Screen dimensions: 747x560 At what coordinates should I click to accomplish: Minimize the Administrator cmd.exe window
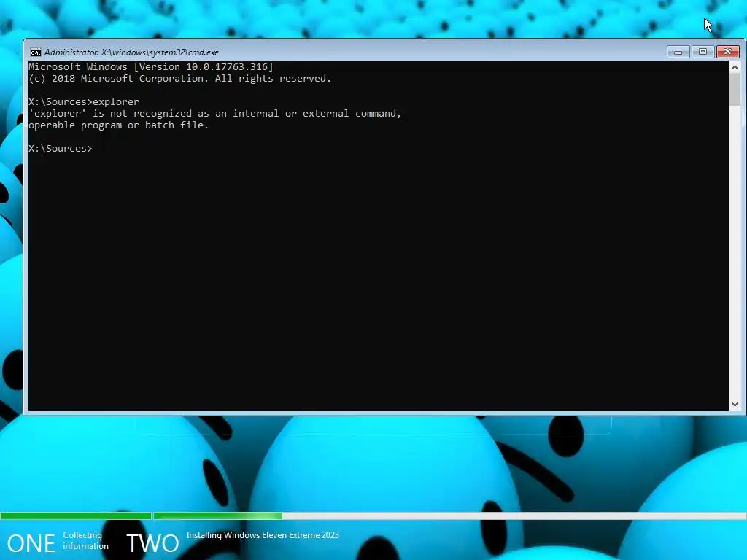tap(678, 52)
